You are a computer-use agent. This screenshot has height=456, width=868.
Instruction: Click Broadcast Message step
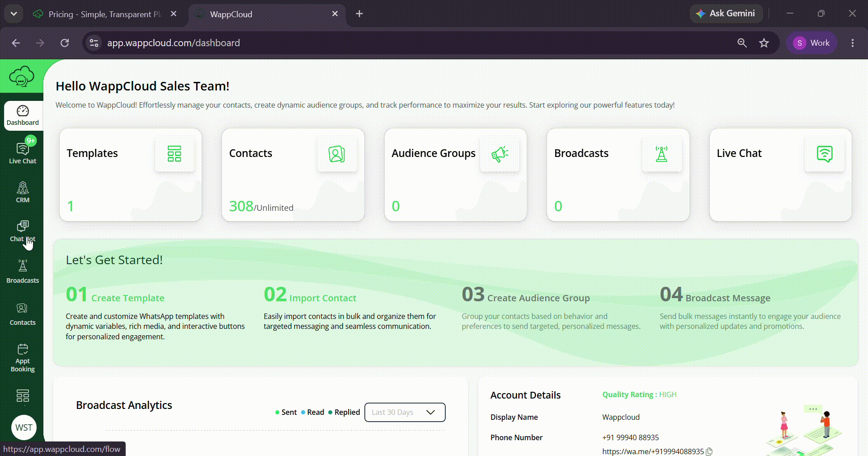tap(728, 298)
